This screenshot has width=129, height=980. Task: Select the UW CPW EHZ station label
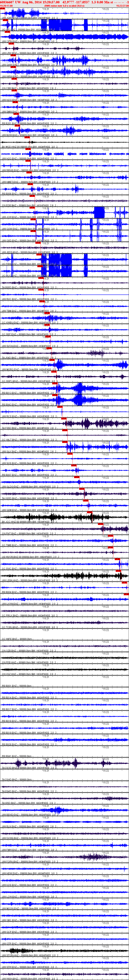click(x=30, y=41)
